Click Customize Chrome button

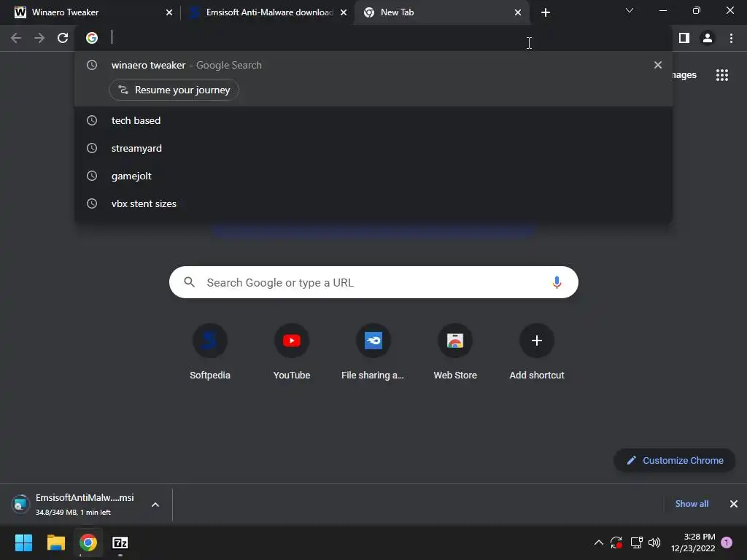point(675,461)
